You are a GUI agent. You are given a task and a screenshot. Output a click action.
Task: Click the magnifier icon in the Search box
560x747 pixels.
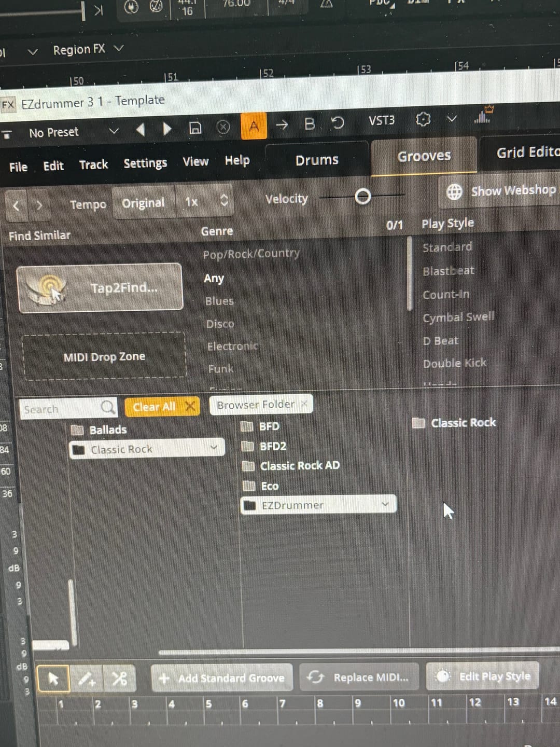point(107,407)
